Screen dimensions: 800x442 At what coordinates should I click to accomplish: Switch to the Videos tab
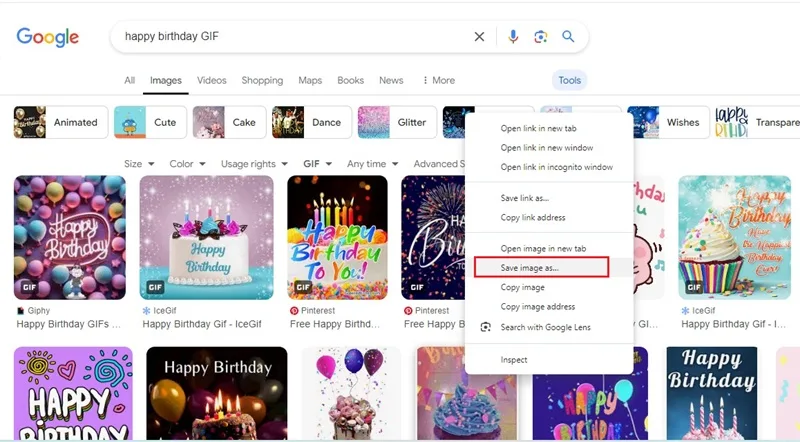tap(212, 80)
